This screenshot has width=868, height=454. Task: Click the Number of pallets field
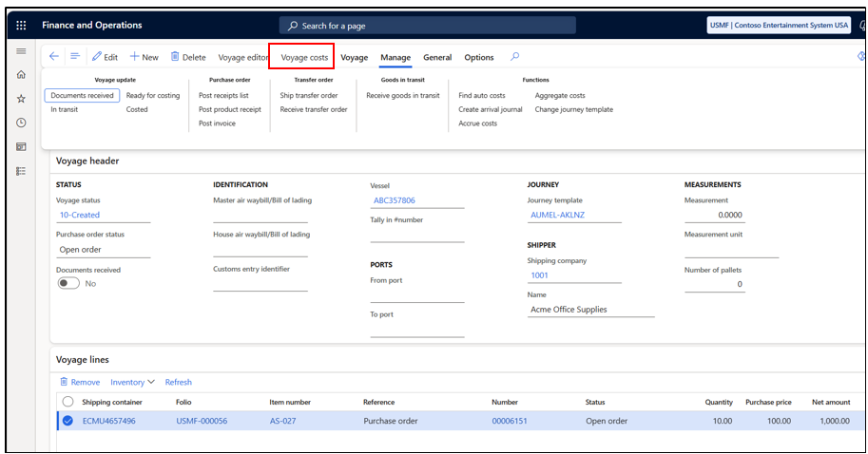click(x=715, y=284)
